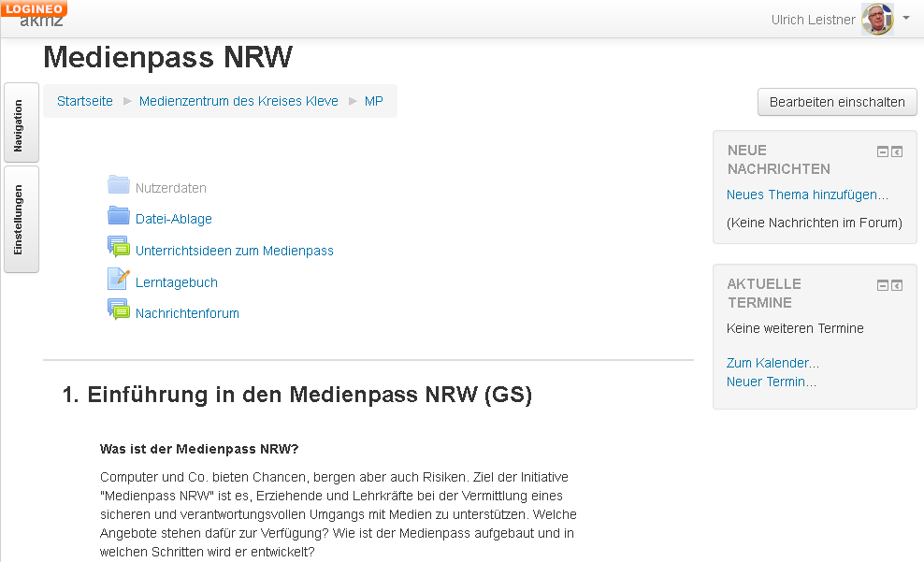Expand the docked Navigation panel
This screenshot has height=562, width=924.
(x=21, y=123)
